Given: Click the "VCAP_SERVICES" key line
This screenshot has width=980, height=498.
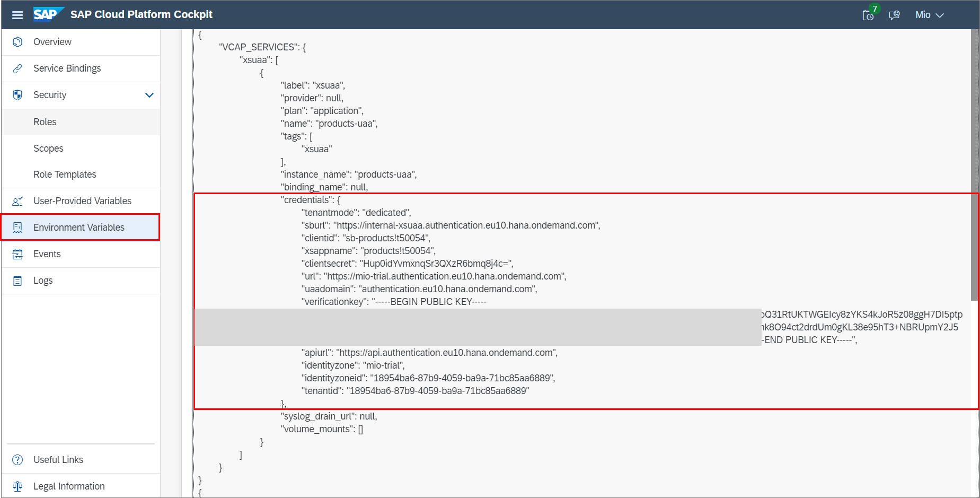Looking at the screenshot, I should coord(262,47).
